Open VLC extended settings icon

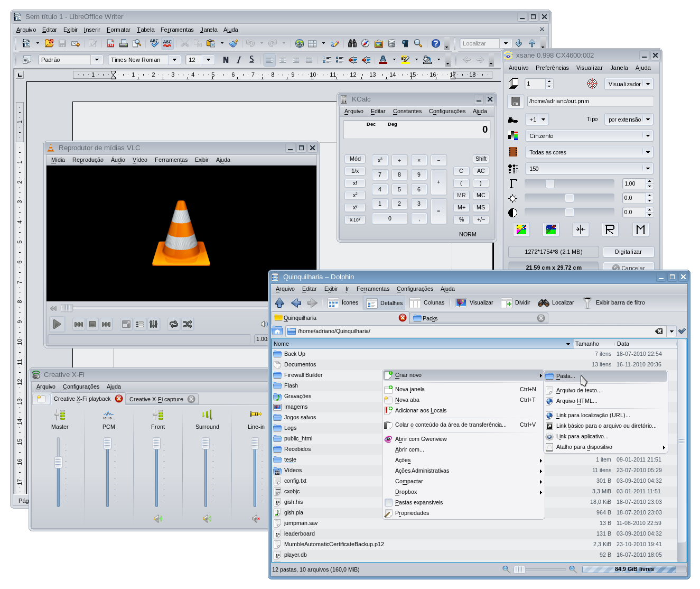pyautogui.click(x=154, y=324)
